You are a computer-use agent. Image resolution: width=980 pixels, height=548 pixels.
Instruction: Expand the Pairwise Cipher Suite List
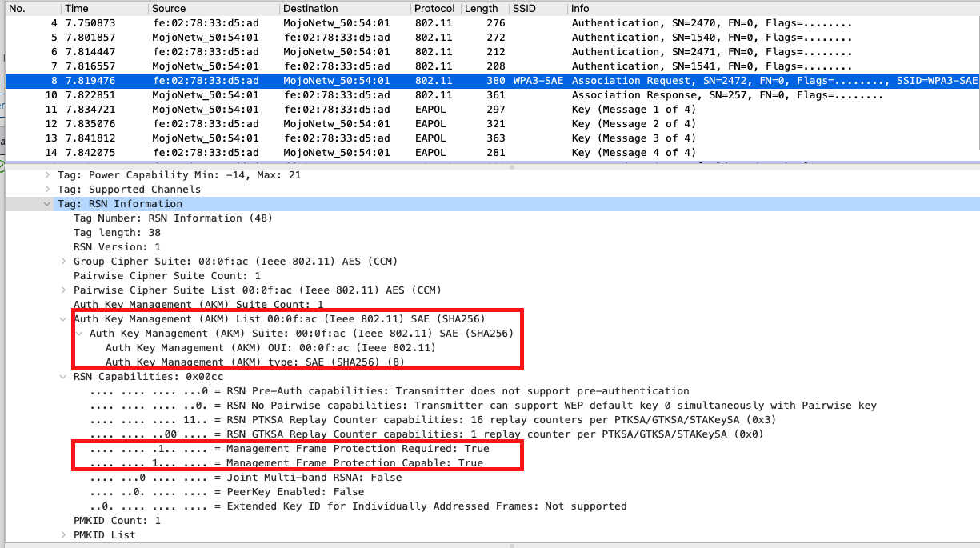click(63, 290)
